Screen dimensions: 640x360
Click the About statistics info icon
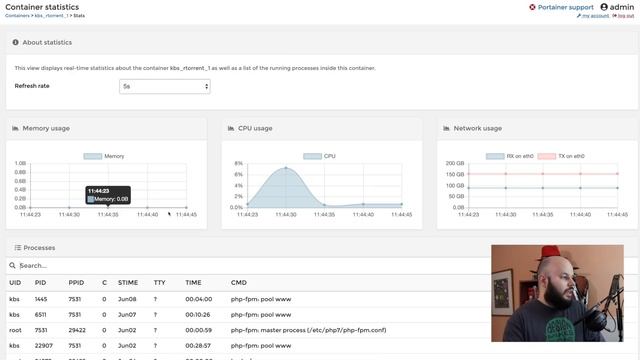16,42
